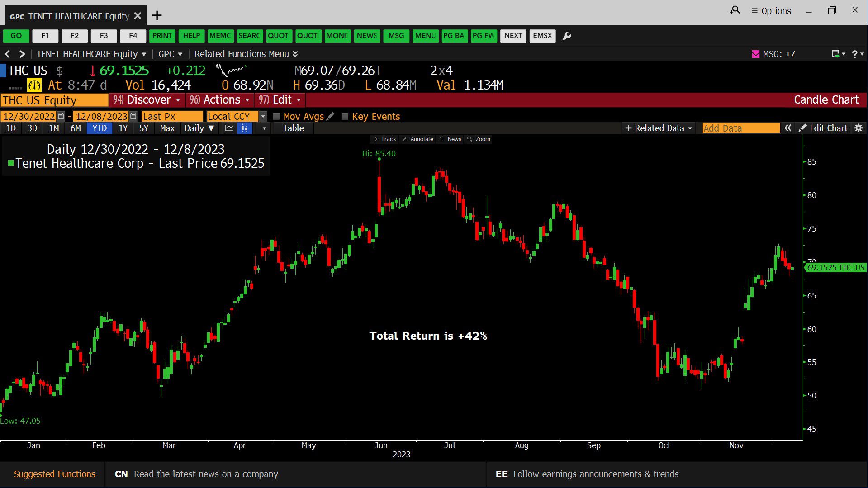
Task: Click the wrench settings icon after EMSX
Action: 566,36
